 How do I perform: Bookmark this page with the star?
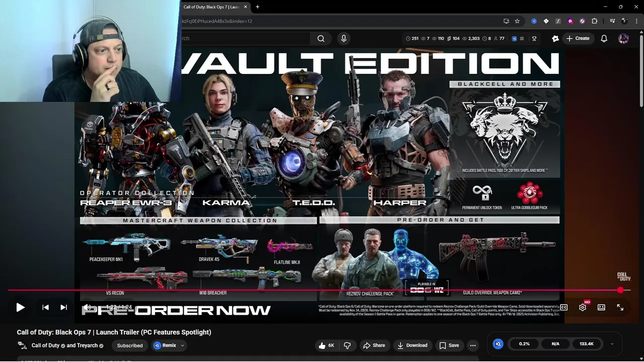click(517, 21)
